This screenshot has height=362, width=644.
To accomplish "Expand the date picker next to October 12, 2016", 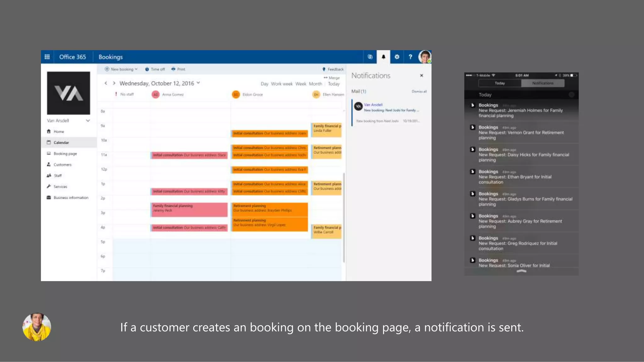I will (x=198, y=83).
